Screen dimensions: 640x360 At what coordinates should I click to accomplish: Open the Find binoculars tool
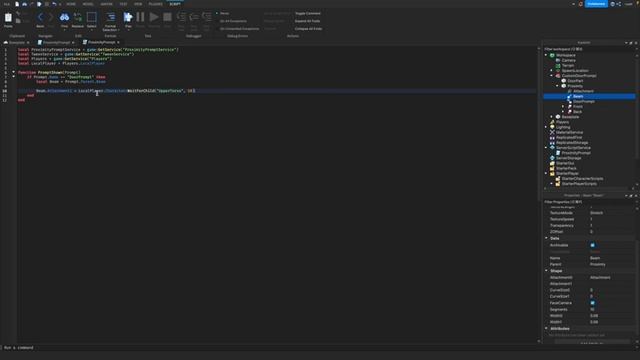[x=64, y=17]
